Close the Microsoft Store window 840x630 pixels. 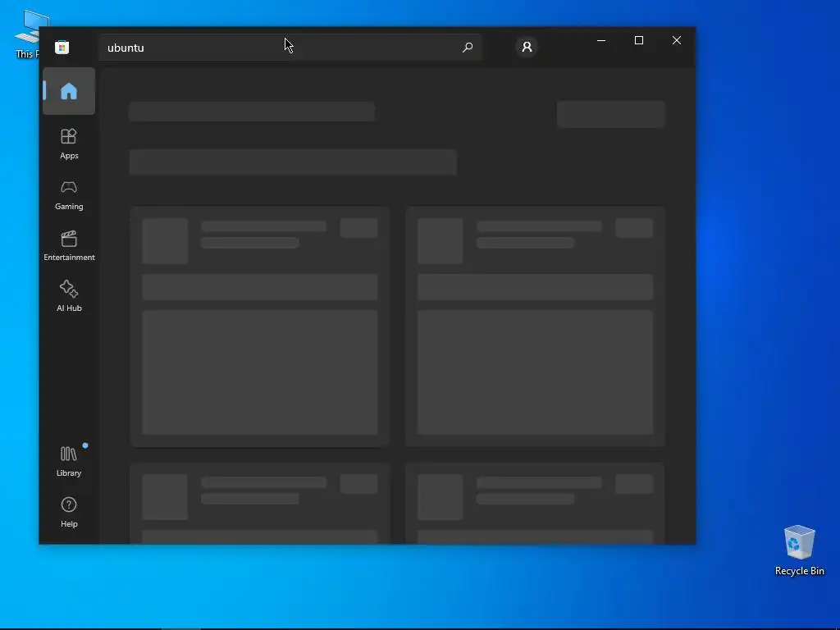pyautogui.click(x=677, y=40)
